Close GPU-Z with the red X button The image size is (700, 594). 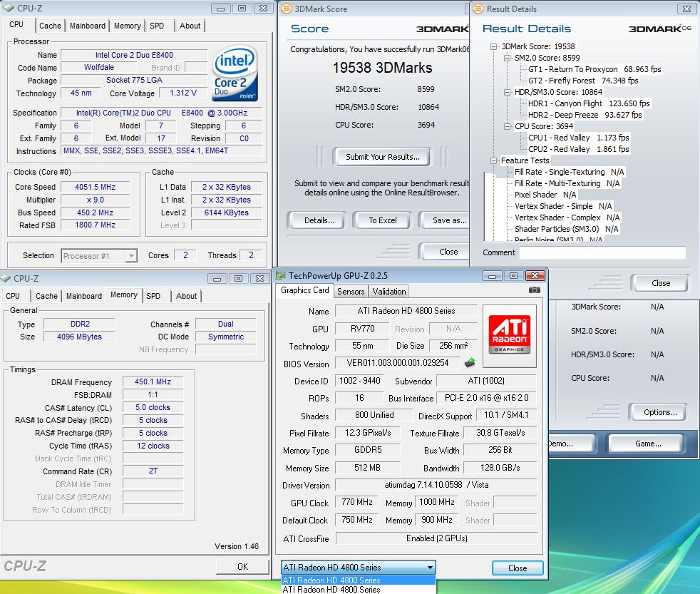(x=535, y=276)
